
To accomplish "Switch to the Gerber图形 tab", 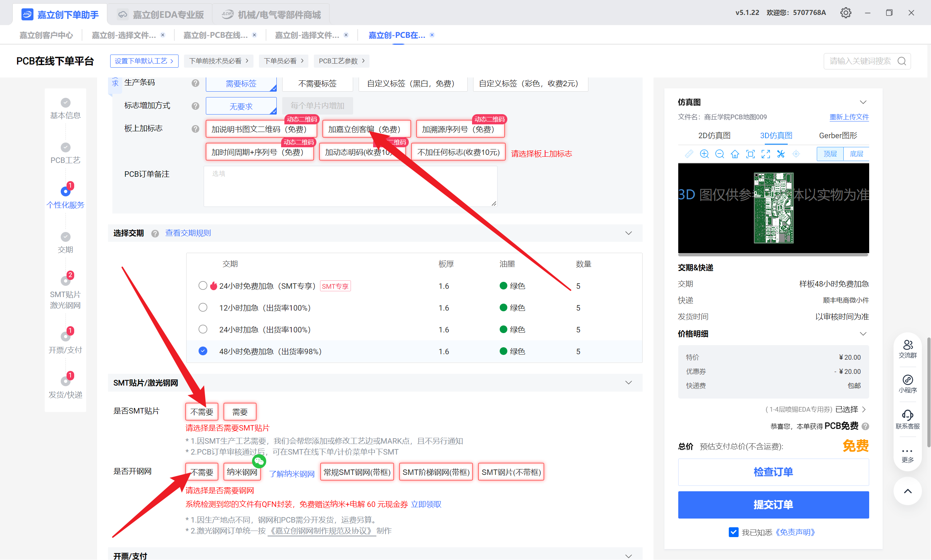I will (838, 136).
